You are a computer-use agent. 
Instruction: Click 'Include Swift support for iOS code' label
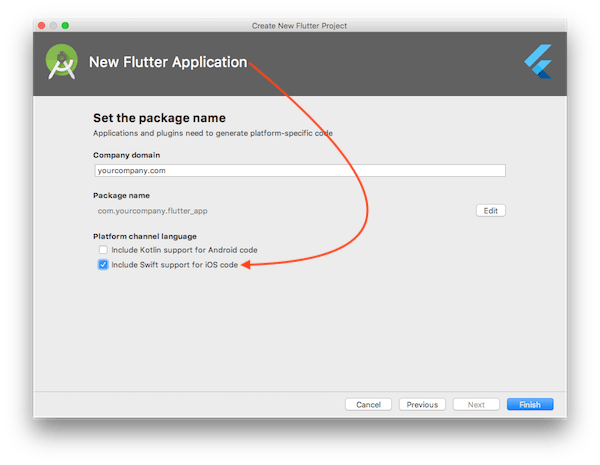(174, 265)
